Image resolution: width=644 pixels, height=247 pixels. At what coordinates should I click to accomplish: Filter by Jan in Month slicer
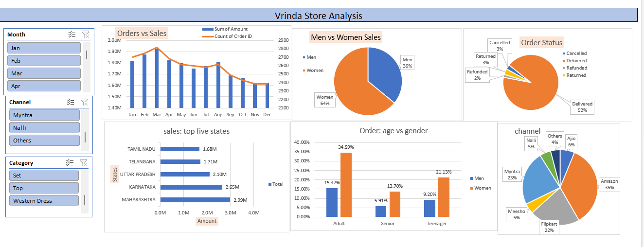44,48
